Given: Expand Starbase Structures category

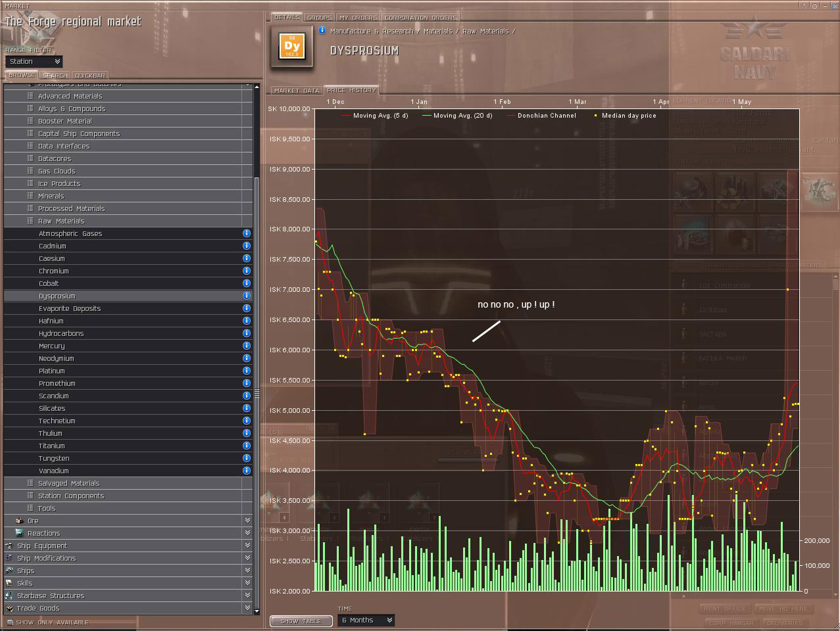Looking at the screenshot, I should [x=247, y=596].
